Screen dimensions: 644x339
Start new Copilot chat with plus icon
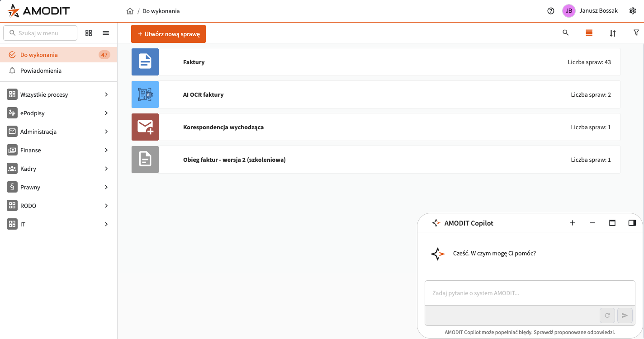[x=572, y=223]
